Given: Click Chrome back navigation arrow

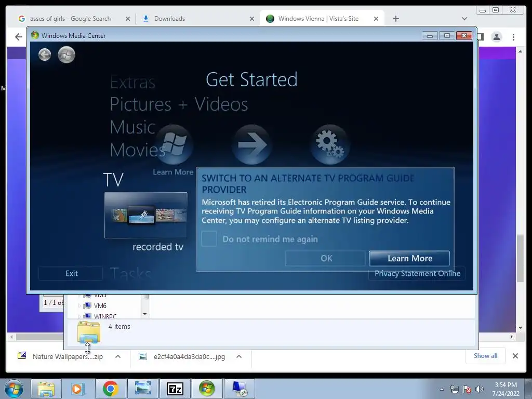Looking at the screenshot, I should [19, 37].
